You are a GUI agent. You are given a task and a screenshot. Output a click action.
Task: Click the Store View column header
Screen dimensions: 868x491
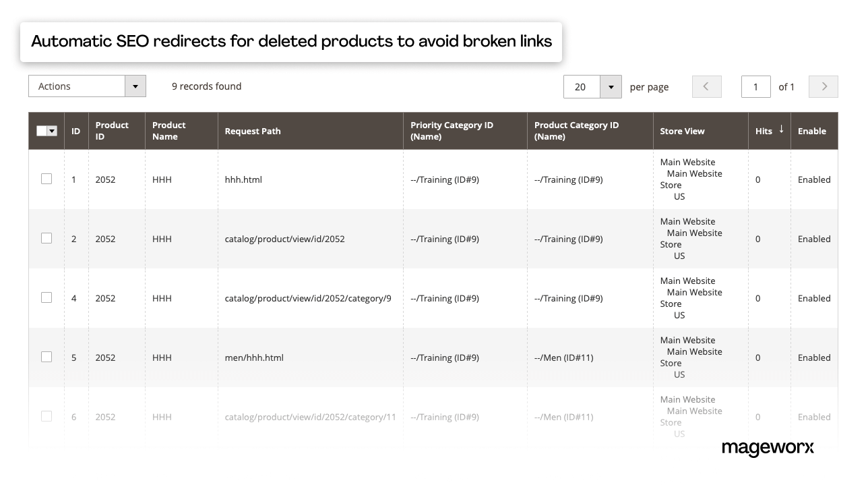coord(682,131)
